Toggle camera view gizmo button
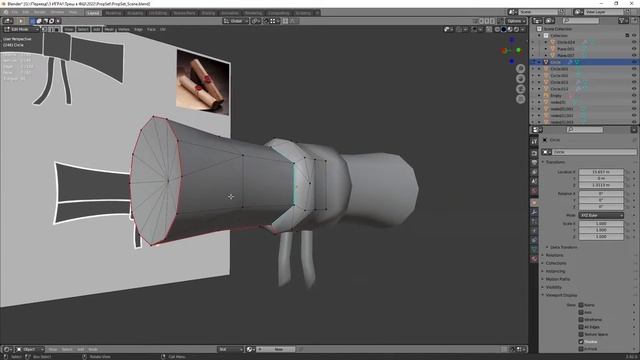Screen dimensions: 640x360 coord(520,89)
